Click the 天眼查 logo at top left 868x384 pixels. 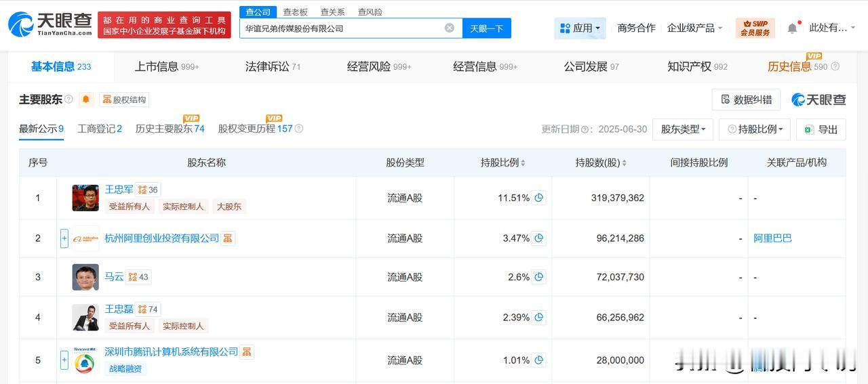50,24
